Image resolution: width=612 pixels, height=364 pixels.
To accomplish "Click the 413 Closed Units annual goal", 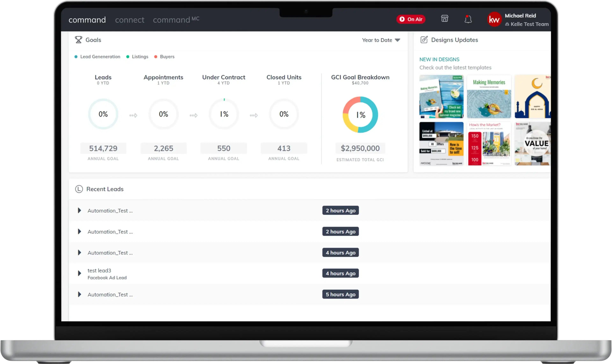I will pyautogui.click(x=284, y=148).
